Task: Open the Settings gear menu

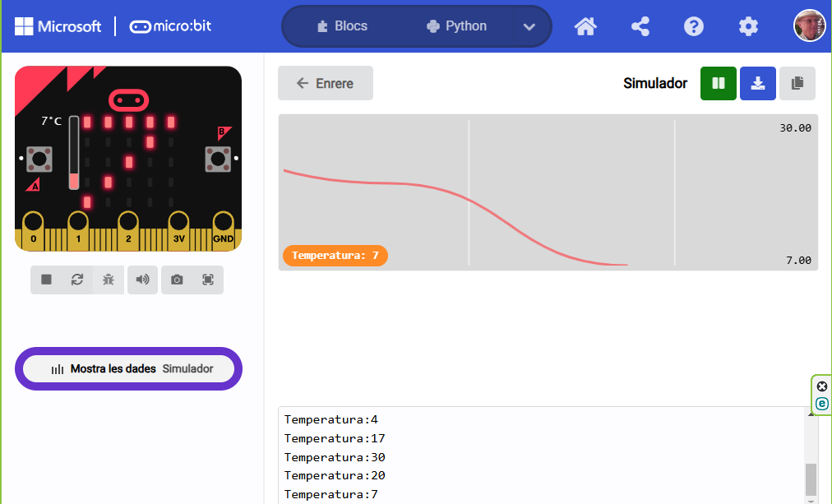Action: 748,26
